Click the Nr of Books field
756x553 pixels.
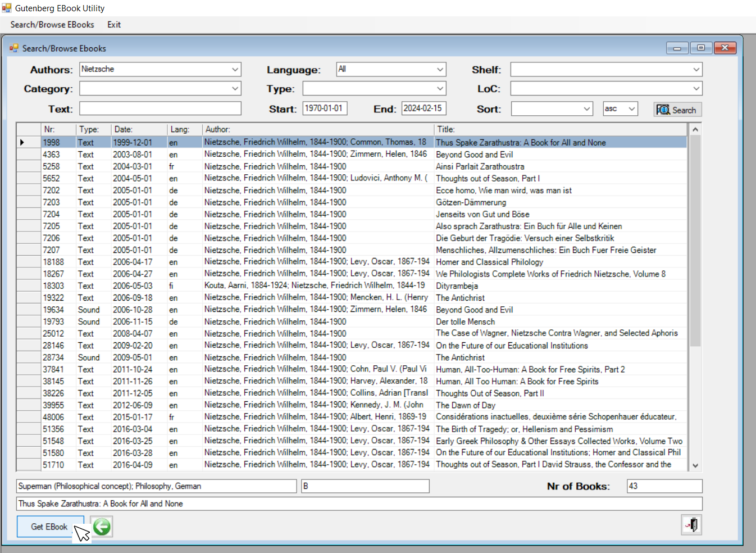click(x=664, y=486)
